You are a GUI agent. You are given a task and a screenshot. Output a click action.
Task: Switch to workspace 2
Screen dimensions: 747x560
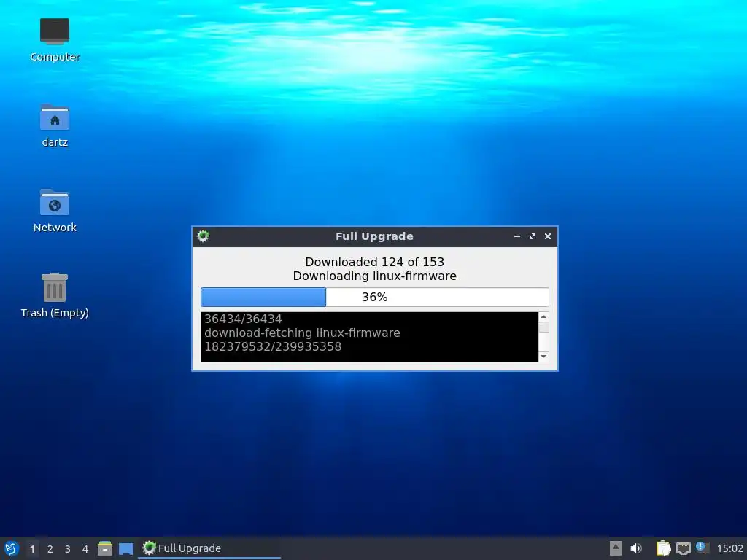point(50,549)
